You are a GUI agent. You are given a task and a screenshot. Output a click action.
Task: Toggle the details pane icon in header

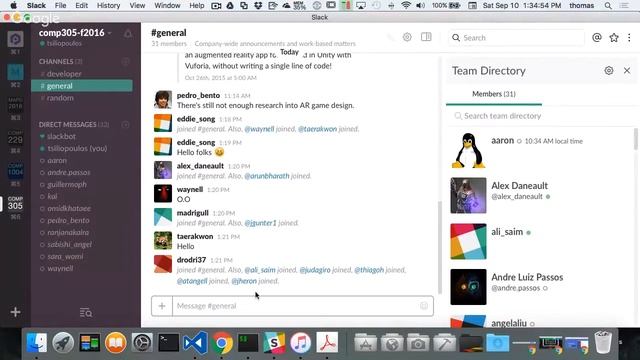(x=426, y=37)
